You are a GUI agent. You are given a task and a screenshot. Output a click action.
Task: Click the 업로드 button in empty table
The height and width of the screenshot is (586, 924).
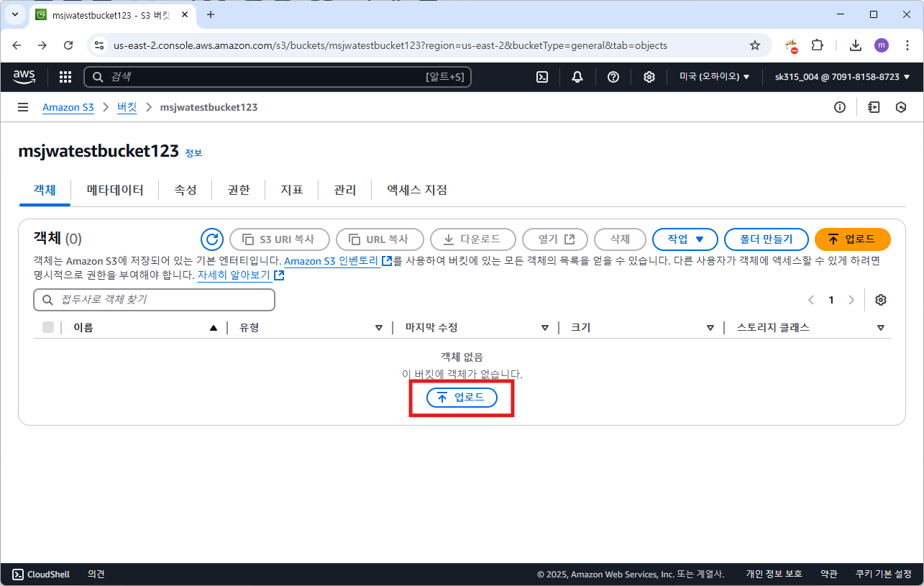pos(462,398)
